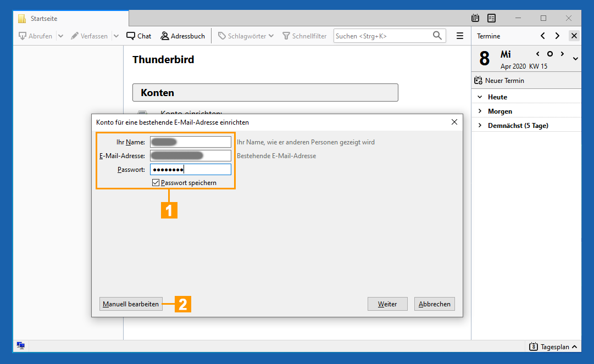Click Neuer Termin to create event
The image size is (594, 364).
[499, 81]
